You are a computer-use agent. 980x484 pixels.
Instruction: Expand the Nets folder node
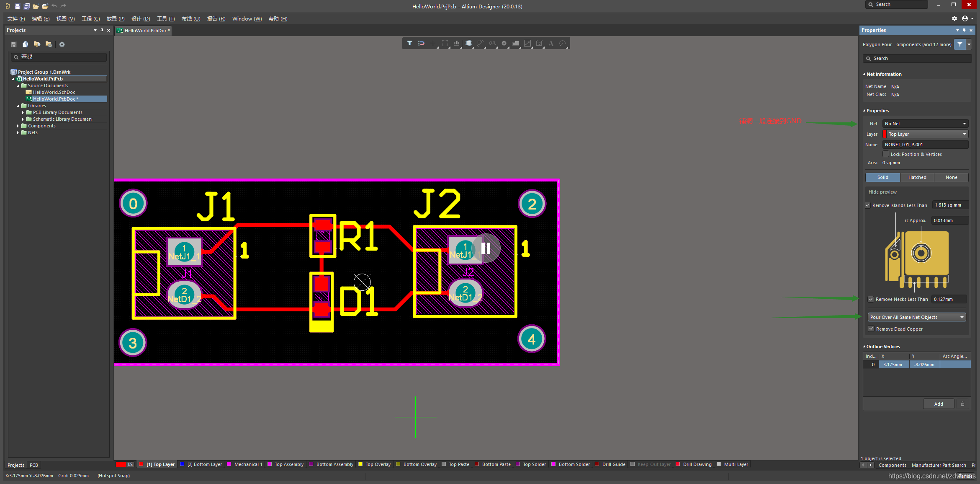click(18, 132)
